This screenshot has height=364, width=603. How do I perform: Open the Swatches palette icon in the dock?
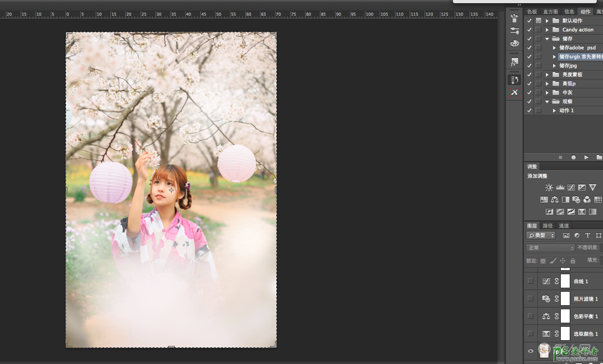tap(514, 44)
